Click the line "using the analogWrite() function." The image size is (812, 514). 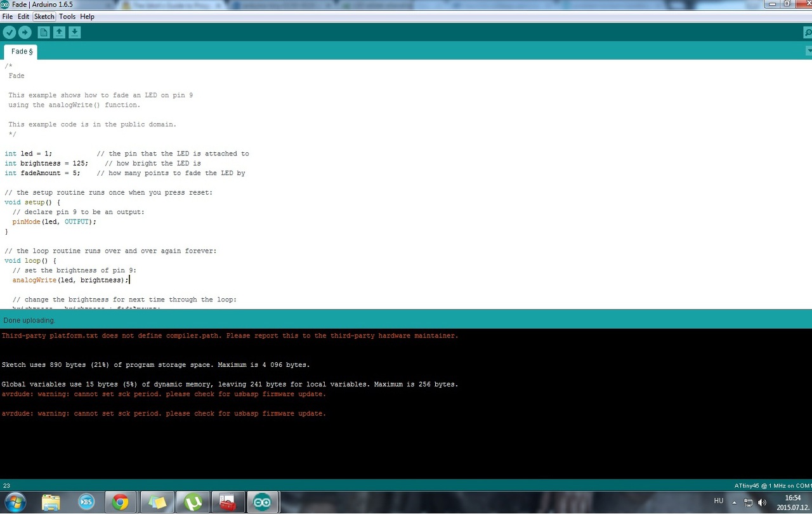point(74,105)
